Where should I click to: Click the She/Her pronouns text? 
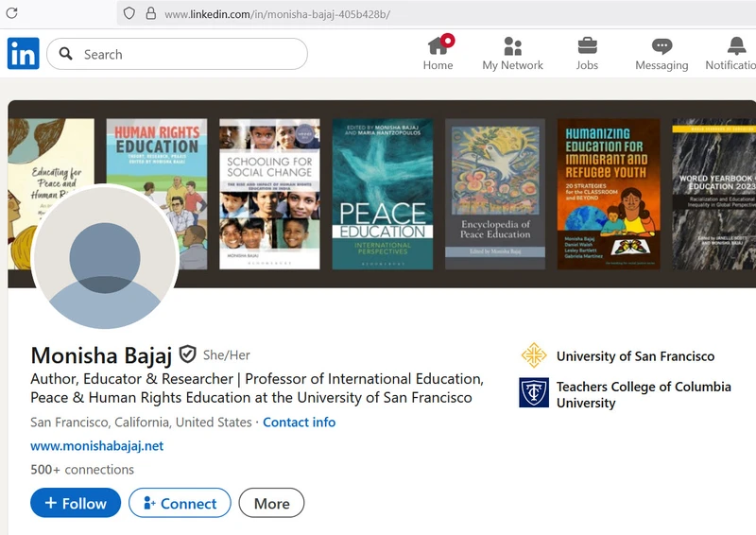point(226,355)
